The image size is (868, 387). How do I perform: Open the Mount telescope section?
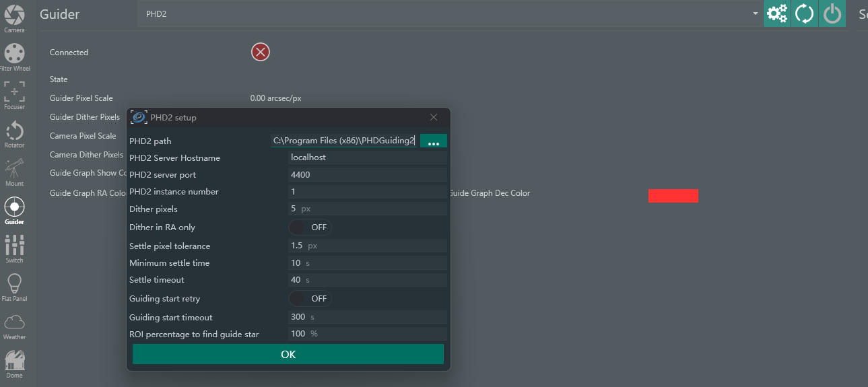[x=14, y=171]
